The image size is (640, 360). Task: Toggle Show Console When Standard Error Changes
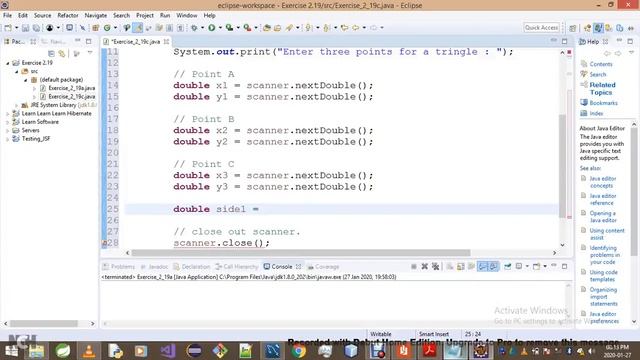pos(493,267)
